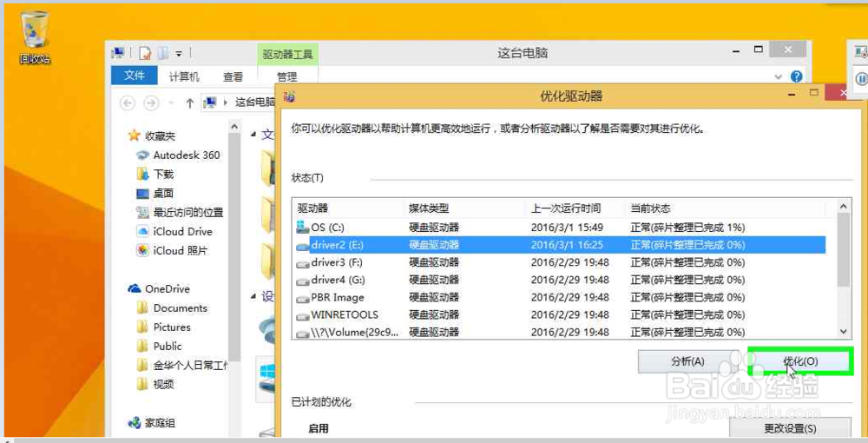Click OS (C:) status 正常(碎片整理已完成 1%)
Screen dimensions: 868x443
[x=687, y=228]
